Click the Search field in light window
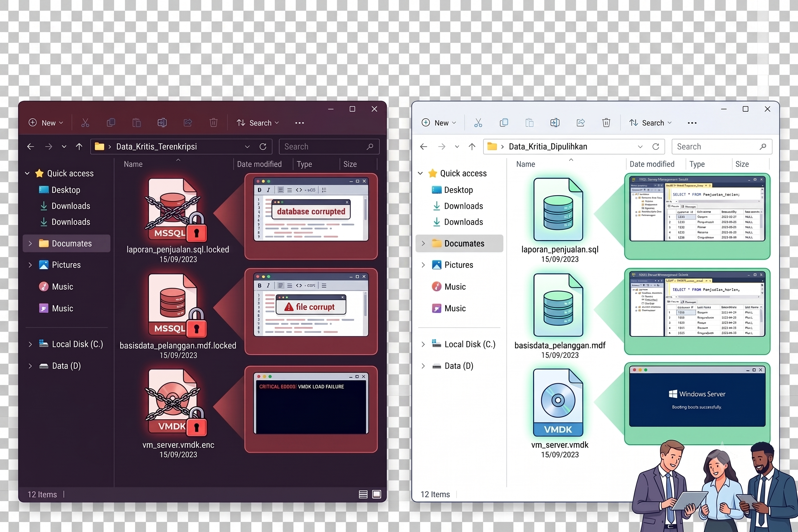This screenshot has width=798, height=532. coord(722,147)
